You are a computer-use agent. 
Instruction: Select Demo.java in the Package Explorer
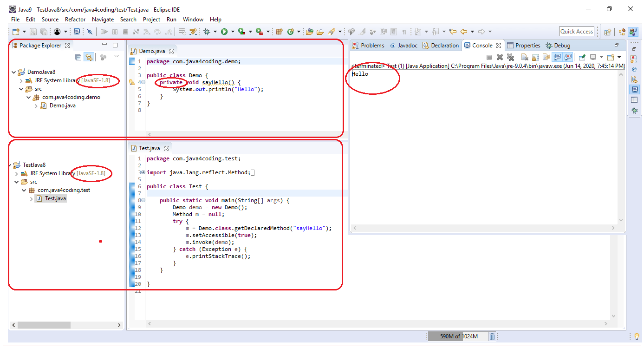coord(61,105)
